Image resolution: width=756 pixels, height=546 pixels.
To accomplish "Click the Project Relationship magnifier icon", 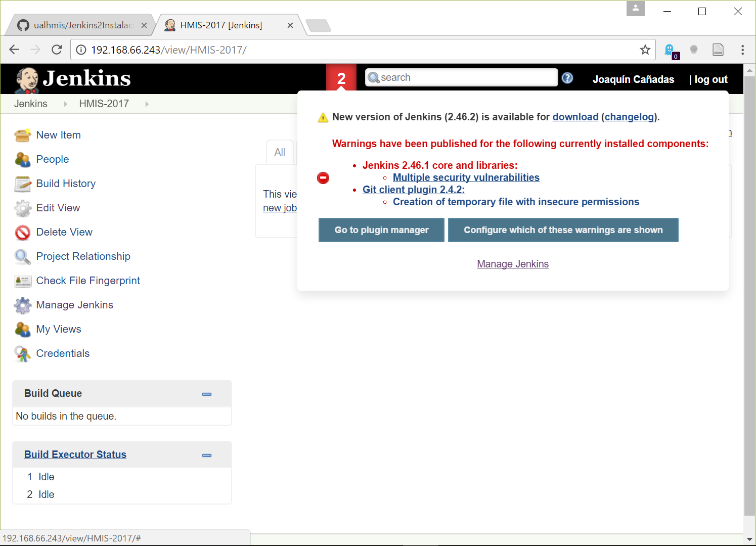I will [x=23, y=257].
